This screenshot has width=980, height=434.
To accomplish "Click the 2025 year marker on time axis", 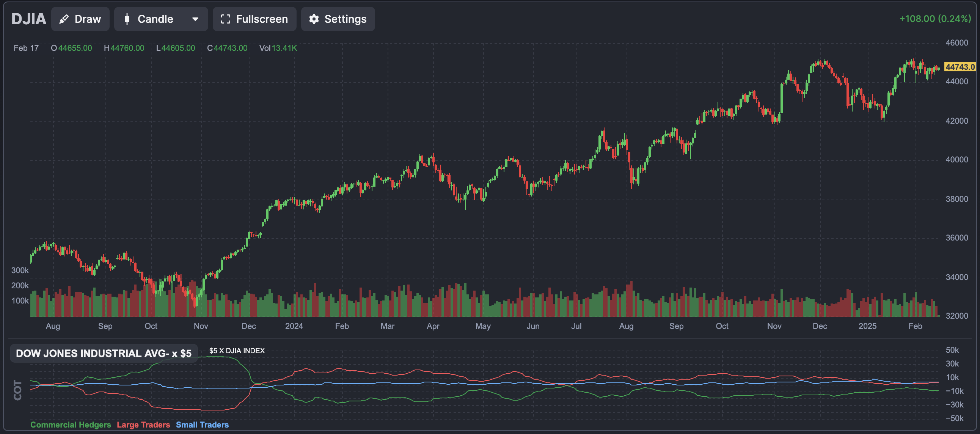I will 867,326.
